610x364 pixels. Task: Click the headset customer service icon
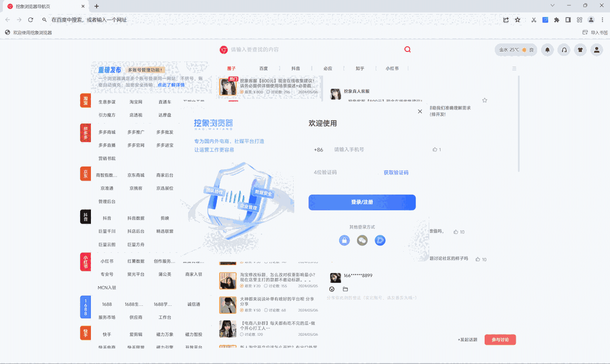click(x=564, y=50)
